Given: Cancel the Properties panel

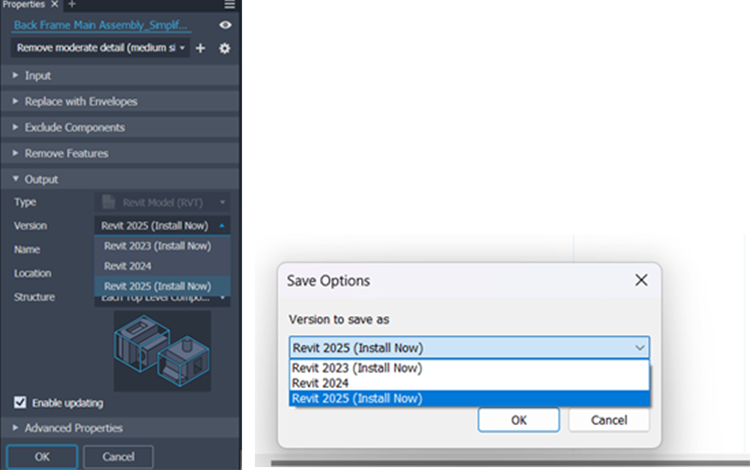Looking at the screenshot, I should [118, 457].
